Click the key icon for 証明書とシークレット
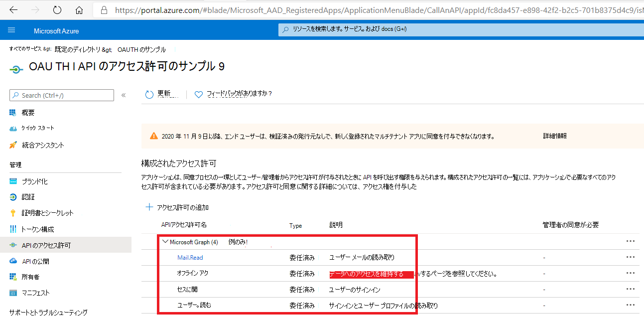This screenshot has height=318, width=644. (x=13, y=213)
